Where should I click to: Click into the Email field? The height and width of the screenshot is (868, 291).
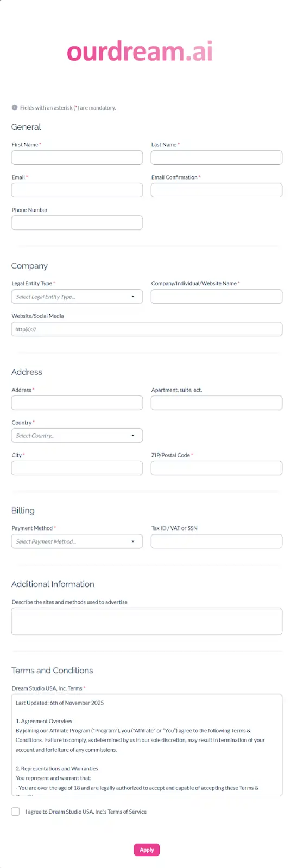click(77, 190)
